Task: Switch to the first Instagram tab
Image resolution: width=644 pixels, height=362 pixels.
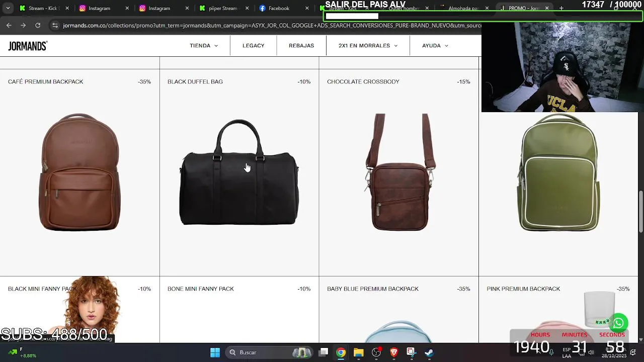Action: click(x=99, y=8)
